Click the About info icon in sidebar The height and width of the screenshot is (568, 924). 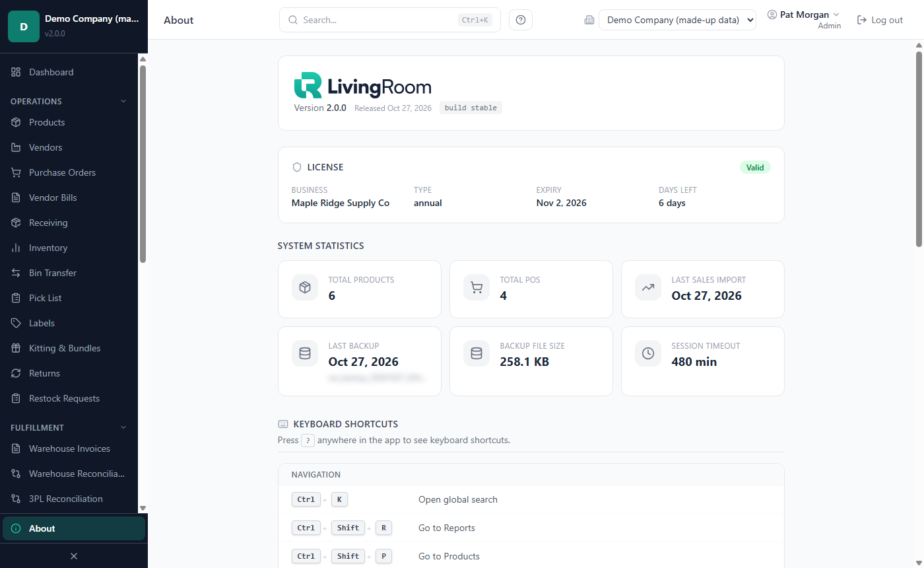point(16,528)
